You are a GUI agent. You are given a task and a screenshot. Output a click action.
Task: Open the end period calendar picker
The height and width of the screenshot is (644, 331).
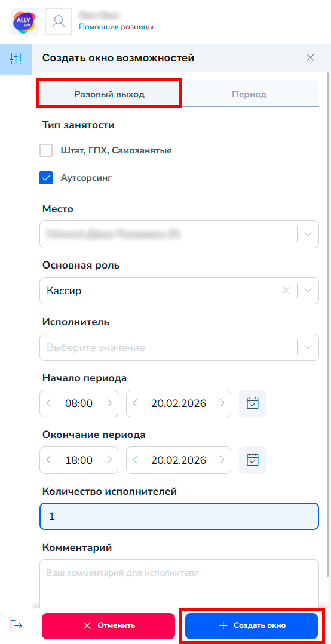253,460
